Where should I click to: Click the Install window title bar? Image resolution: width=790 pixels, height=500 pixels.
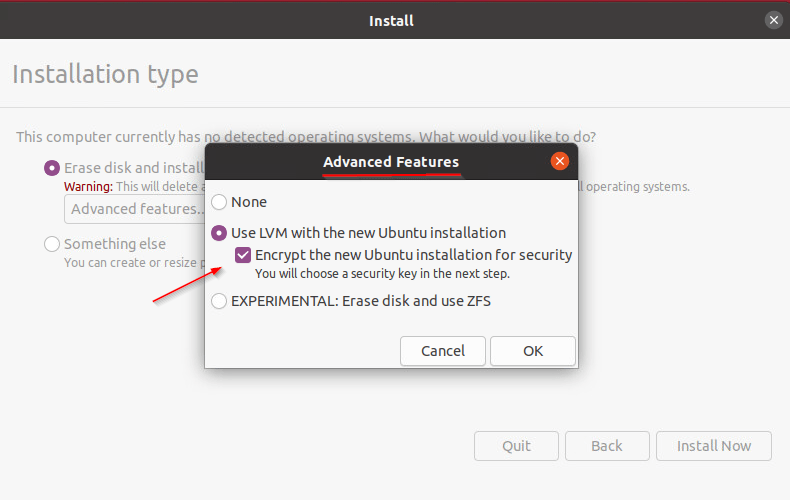pyautogui.click(x=391, y=20)
